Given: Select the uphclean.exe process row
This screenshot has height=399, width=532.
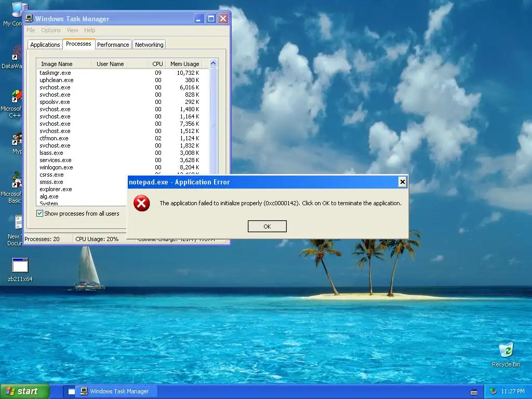Looking at the screenshot, I should pos(123,80).
